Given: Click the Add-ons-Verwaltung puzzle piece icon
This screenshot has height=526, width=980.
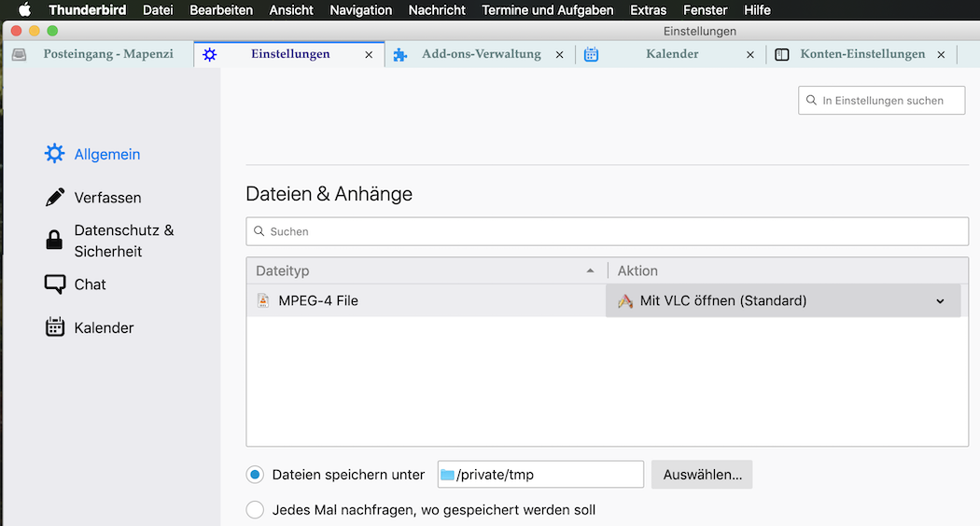Looking at the screenshot, I should (x=400, y=54).
